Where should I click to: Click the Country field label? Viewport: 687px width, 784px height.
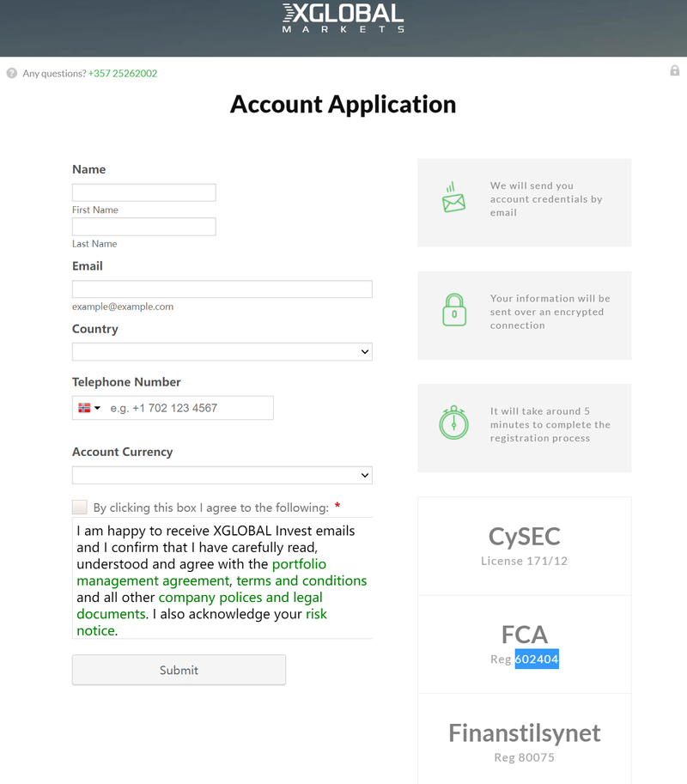tap(95, 329)
